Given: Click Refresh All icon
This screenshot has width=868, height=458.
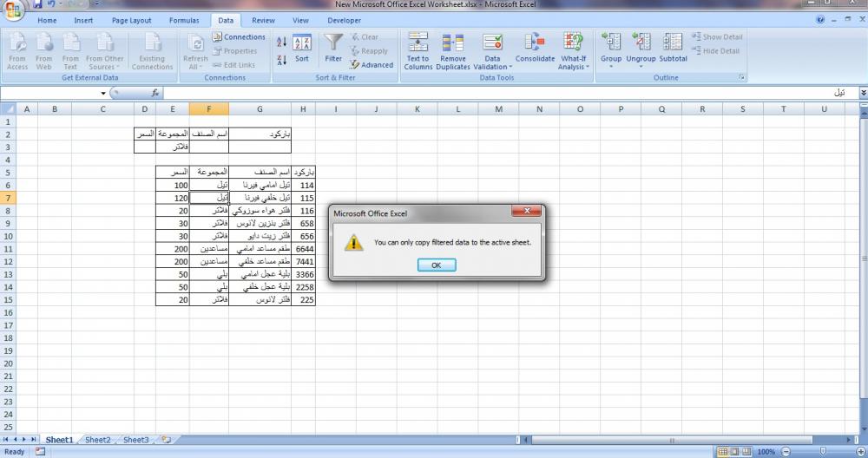Looking at the screenshot, I should pyautogui.click(x=195, y=43).
